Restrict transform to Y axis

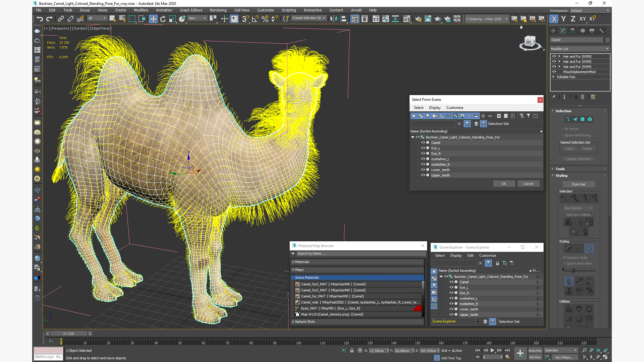[563, 19]
